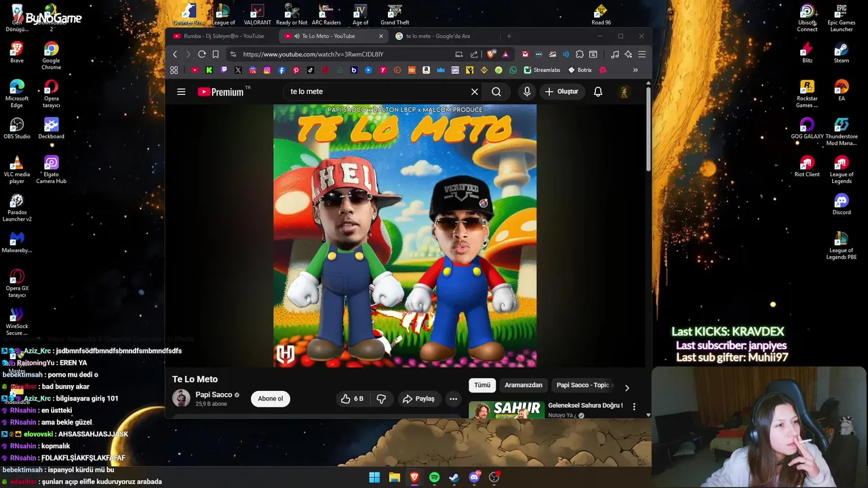Select the Tümü filter chip
Image resolution: width=868 pixels, height=488 pixels.
click(482, 385)
